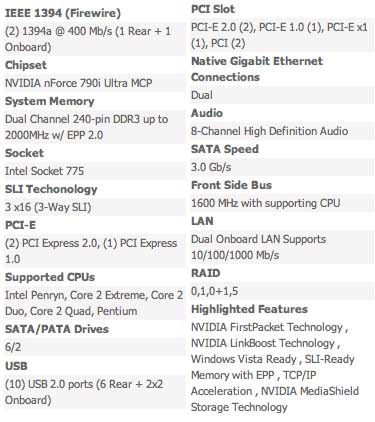The height and width of the screenshot is (422, 375).
Task: Click the SATA/PATA Drives heading
Action: pos(57,329)
